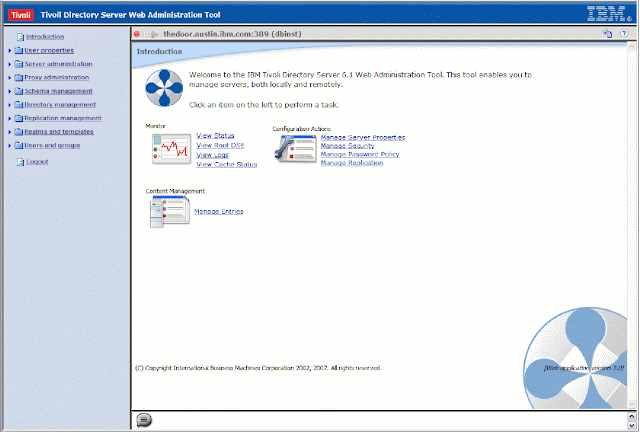Viewport: 640px width, 432px height.
Task: Click the blue Tivoli Directory Server emblem
Action: [x=164, y=88]
